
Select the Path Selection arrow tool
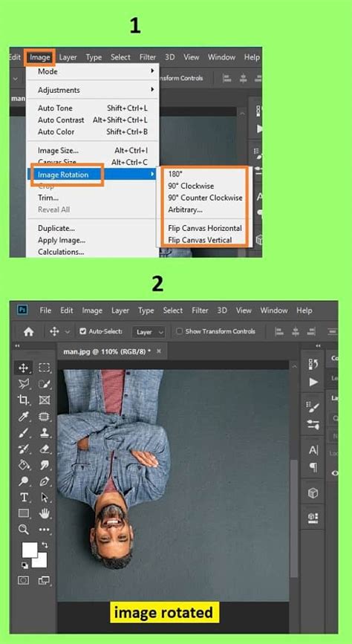point(45,498)
